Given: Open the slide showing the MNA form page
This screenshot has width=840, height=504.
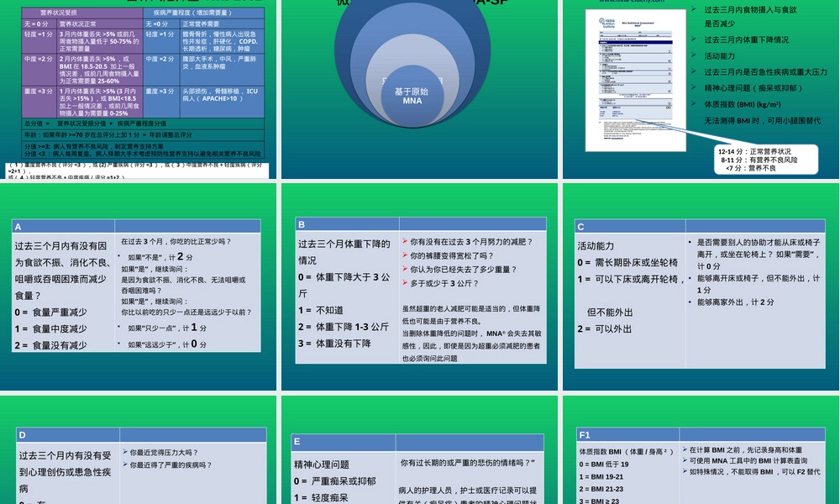Looking at the screenshot, I should (701, 89).
